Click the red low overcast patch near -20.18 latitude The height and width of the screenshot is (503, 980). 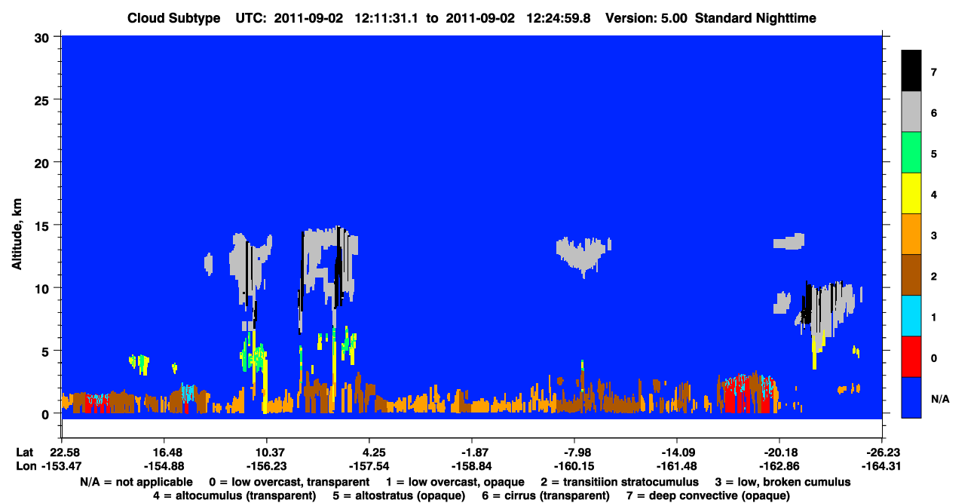click(x=746, y=394)
